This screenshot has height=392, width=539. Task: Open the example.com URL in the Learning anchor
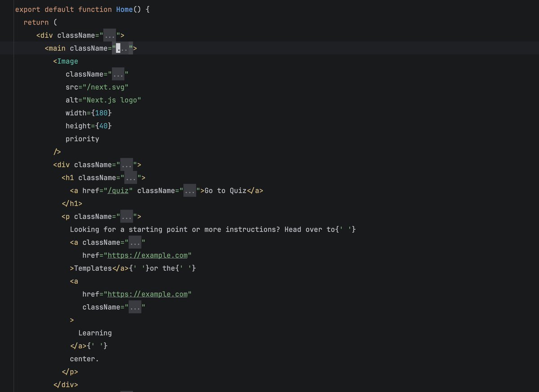tap(148, 294)
